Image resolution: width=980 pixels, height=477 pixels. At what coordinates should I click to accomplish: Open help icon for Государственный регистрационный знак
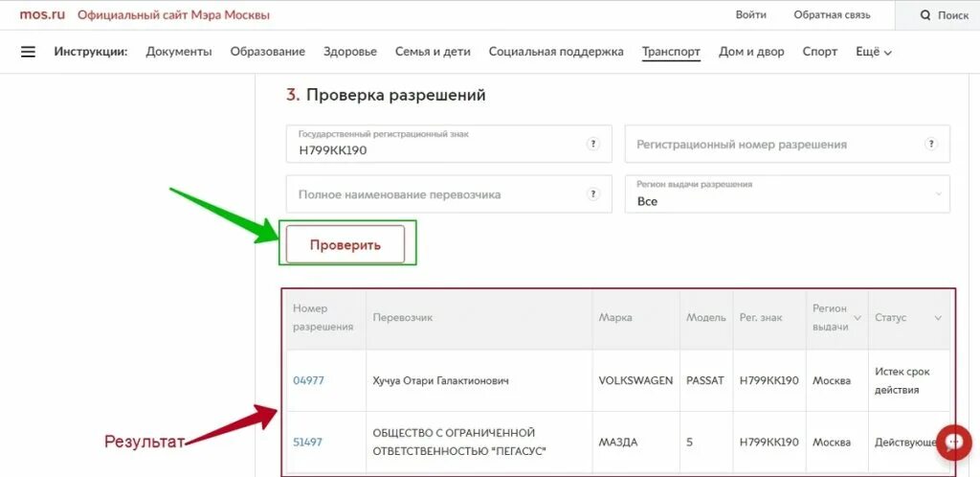[592, 144]
